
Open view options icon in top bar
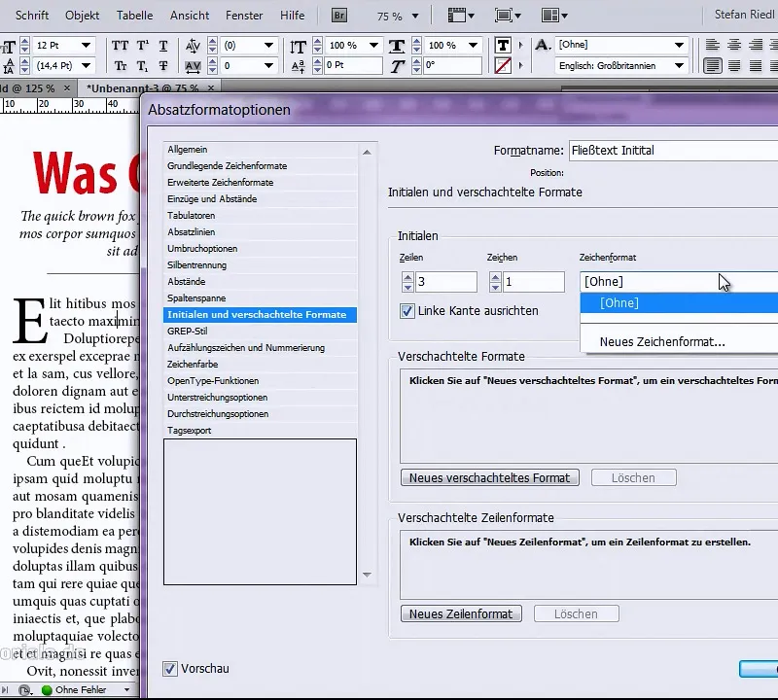point(460,16)
